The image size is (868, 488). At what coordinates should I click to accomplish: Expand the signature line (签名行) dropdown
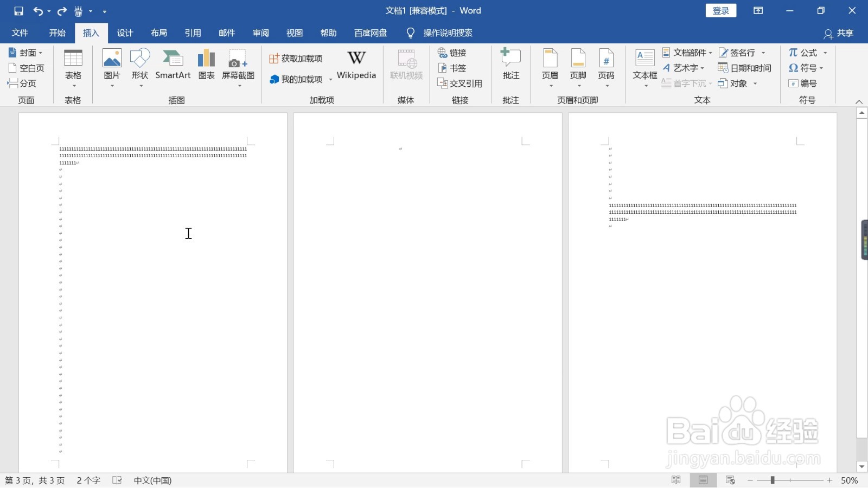click(763, 53)
